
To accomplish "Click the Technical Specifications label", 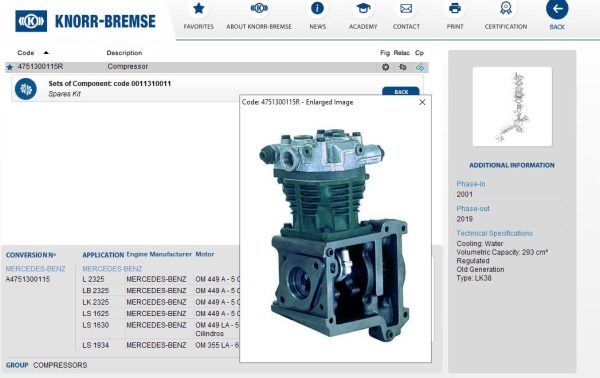I will (x=494, y=233).
